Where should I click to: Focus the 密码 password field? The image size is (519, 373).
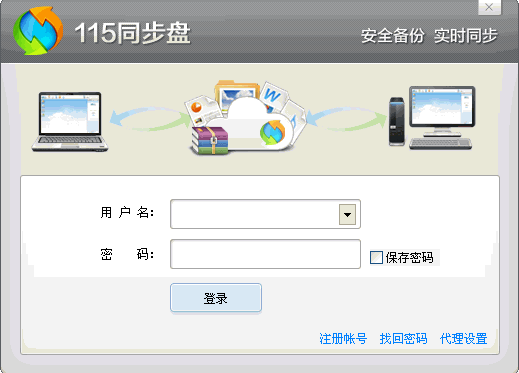(x=265, y=254)
